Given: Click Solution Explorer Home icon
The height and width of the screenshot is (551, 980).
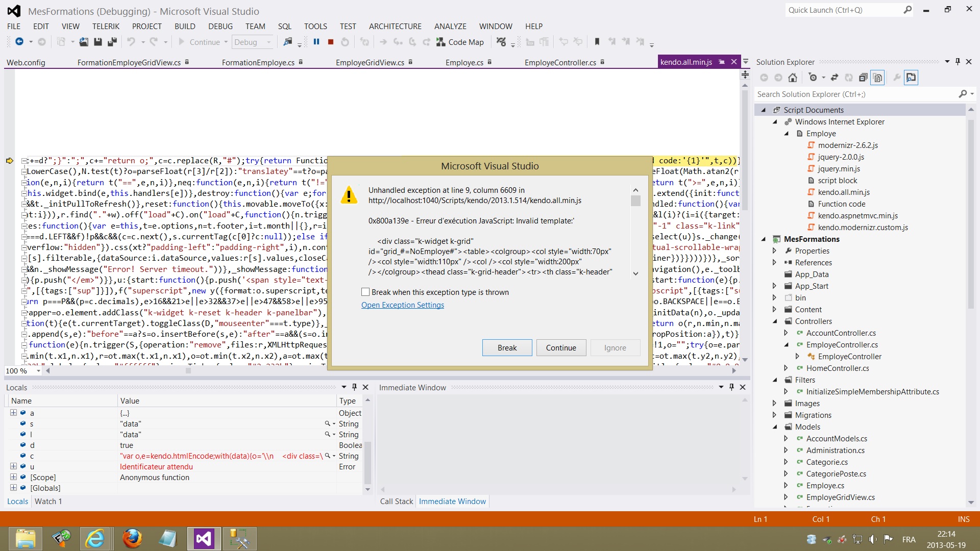Looking at the screenshot, I should (x=793, y=78).
